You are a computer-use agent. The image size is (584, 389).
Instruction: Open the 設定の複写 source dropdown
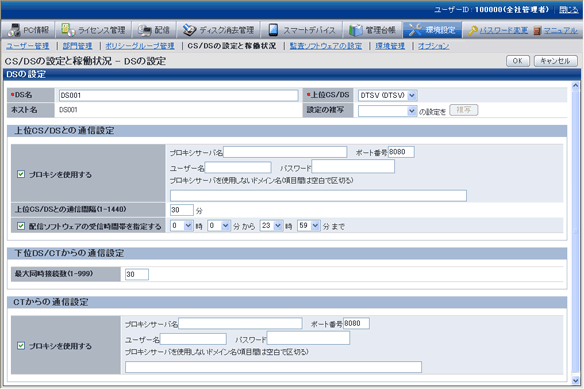pyautogui.click(x=387, y=111)
